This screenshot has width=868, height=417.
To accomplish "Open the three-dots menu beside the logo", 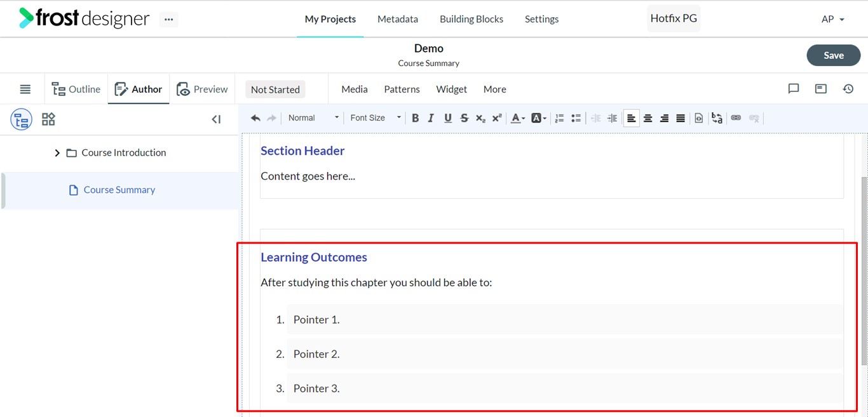I will (168, 20).
